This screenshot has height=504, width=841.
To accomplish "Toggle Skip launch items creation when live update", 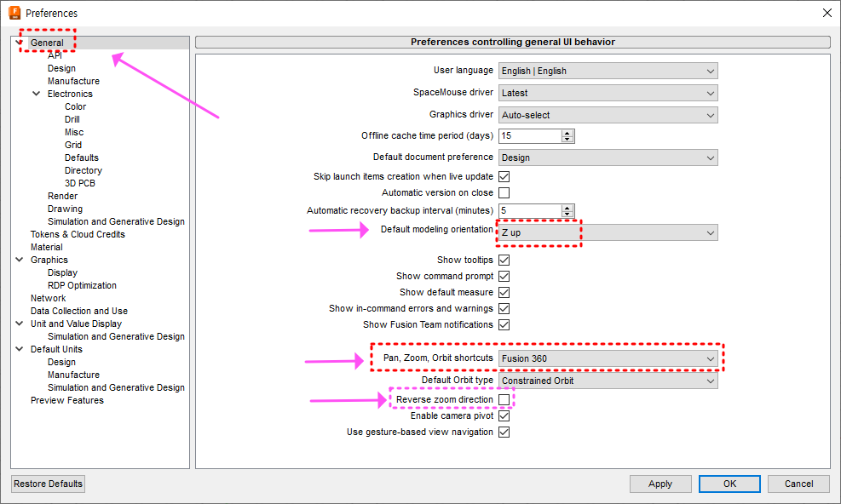I will click(x=504, y=176).
